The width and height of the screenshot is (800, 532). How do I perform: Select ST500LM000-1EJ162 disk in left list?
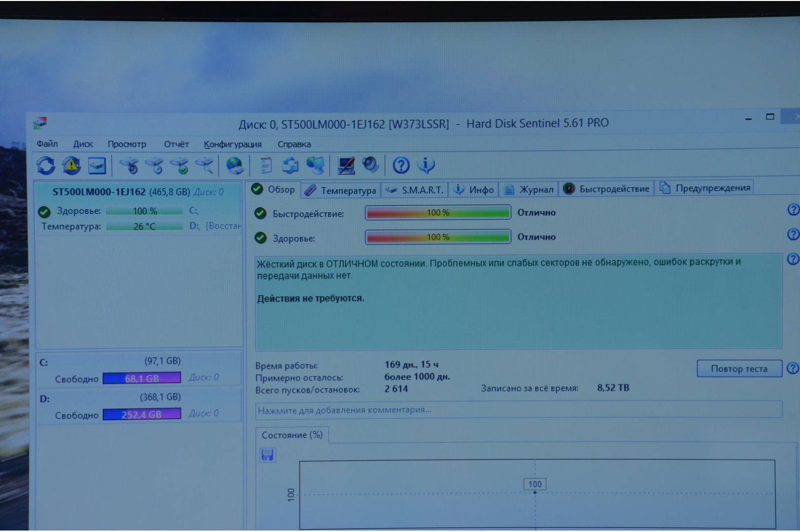pos(99,192)
